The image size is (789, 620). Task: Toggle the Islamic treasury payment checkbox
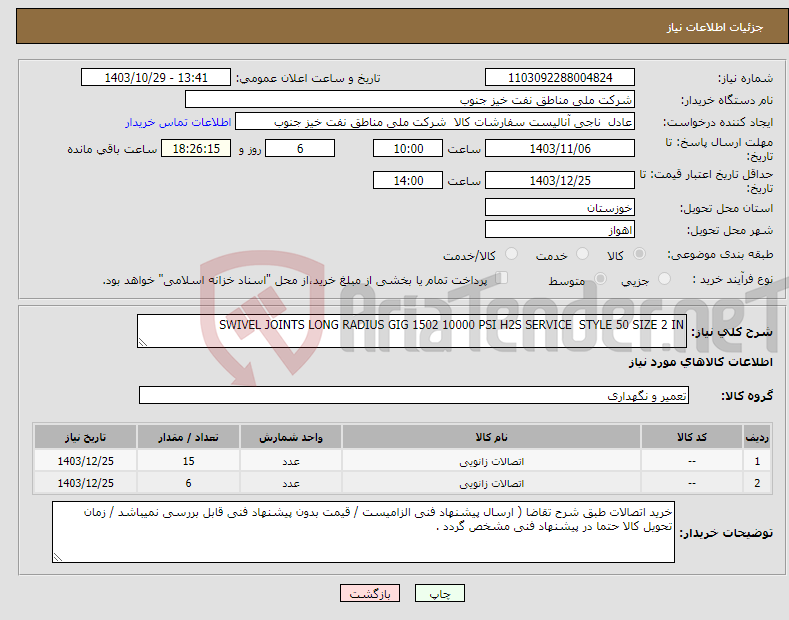click(502, 278)
